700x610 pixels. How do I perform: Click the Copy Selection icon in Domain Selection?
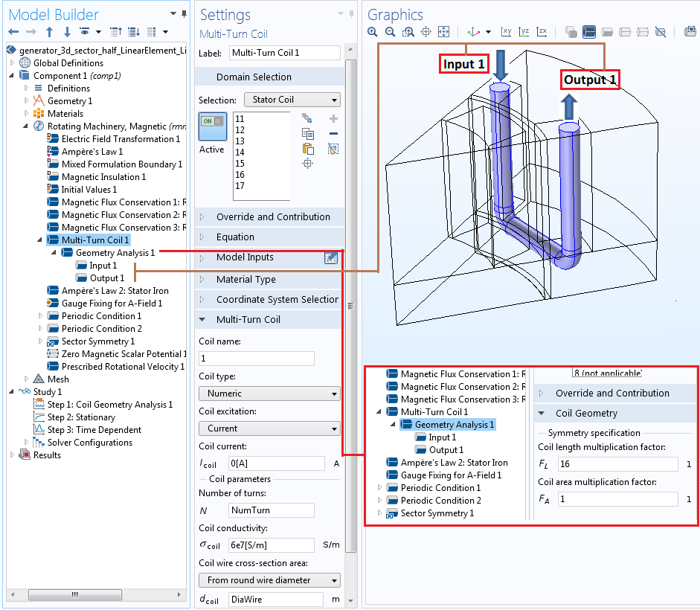click(x=309, y=133)
